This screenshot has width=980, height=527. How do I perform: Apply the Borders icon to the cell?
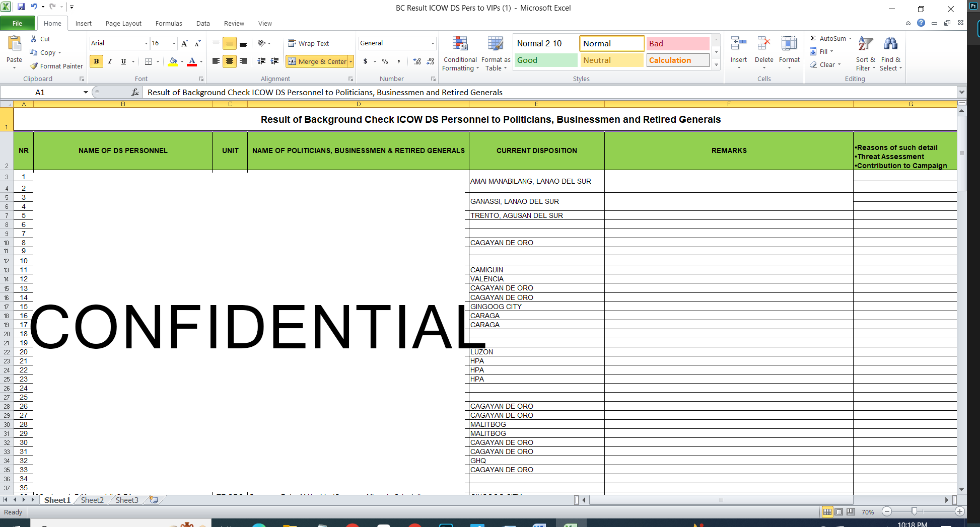pos(148,61)
